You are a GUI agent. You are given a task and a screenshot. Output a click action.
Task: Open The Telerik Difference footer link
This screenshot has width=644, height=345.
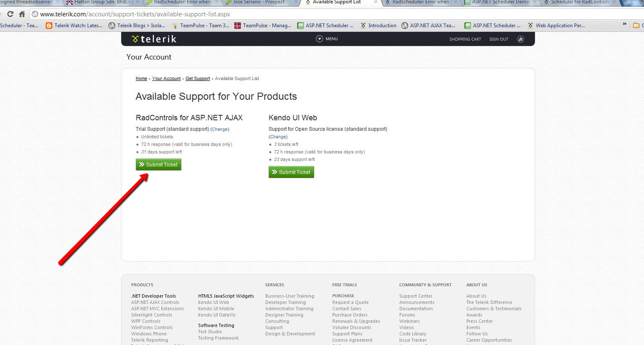[x=489, y=303]
